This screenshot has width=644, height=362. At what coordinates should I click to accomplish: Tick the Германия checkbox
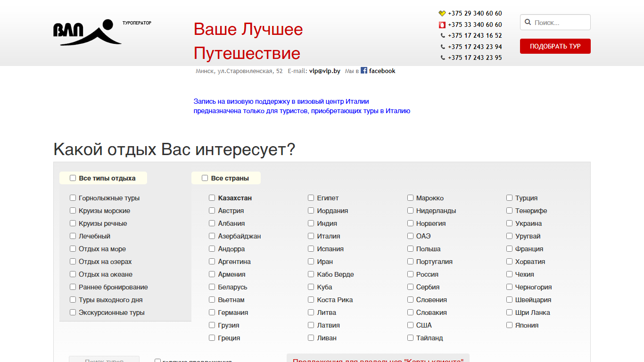[x=212, y=313]
